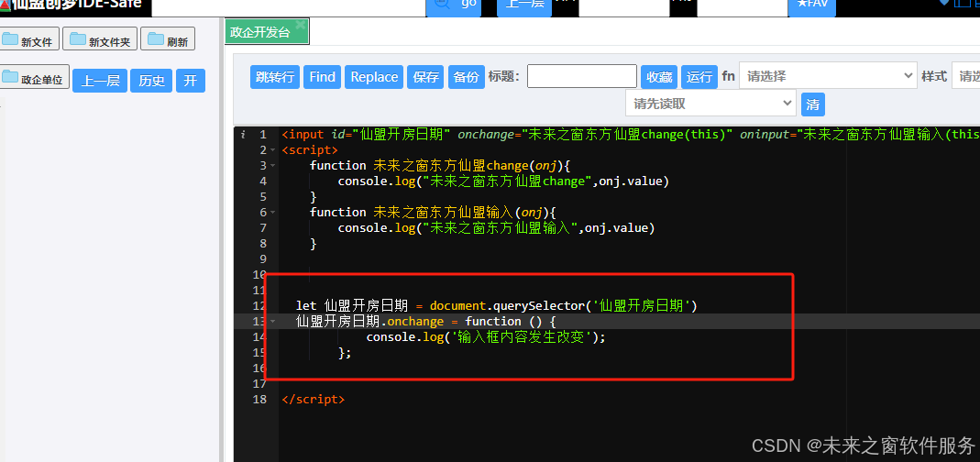
Task: Click the document.querySelector code line
Action: click(x=496, y=305)
